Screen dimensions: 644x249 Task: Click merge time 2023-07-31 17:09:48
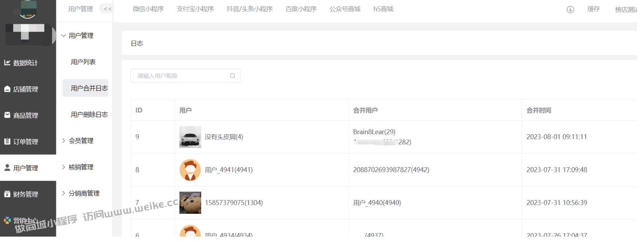click(x=557, y=170)
